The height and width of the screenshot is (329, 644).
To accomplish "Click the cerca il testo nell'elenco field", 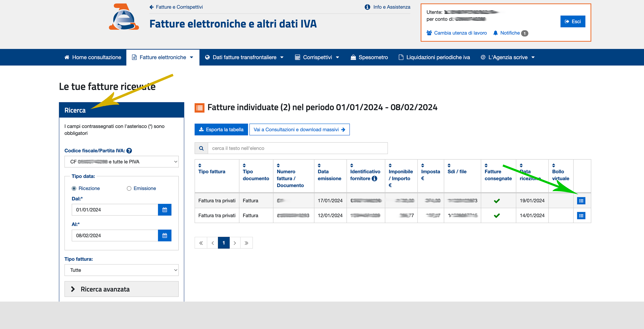I will (x=298, y=148).
